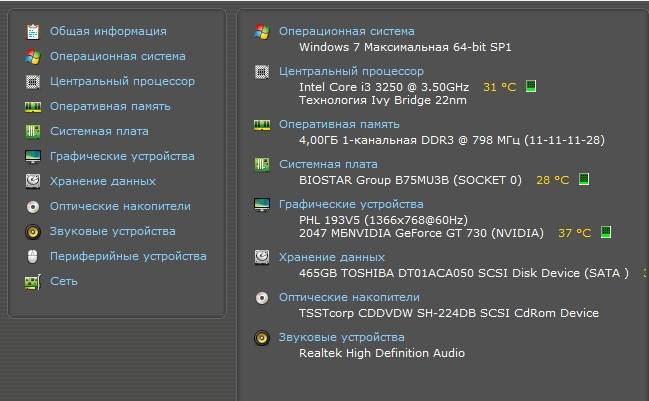649x401 pixels.
Task: Follow Графические устройства heading link in summary
Action: pyautogui.click(x=351, y=204)
